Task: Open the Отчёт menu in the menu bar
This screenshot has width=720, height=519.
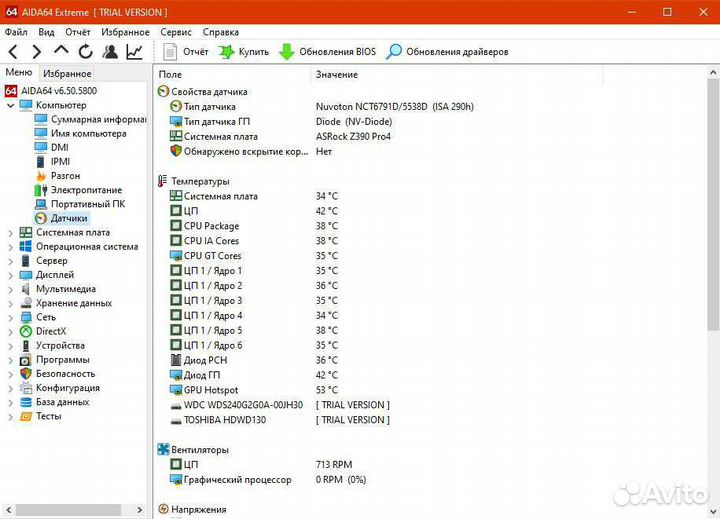Action: click(78, 32)
